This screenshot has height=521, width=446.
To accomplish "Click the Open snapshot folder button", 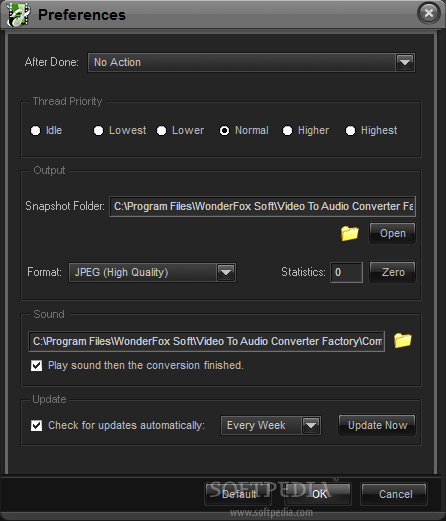I will click(x=393, y=233).
